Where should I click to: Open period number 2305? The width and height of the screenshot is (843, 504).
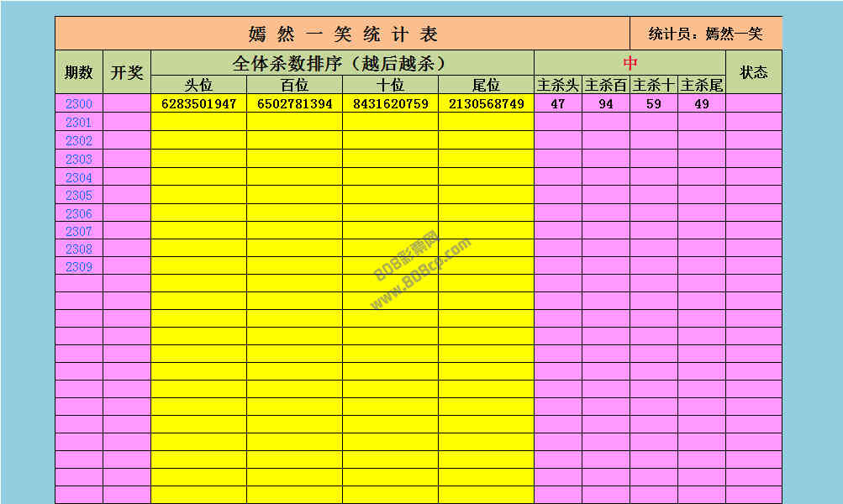coord(79,196)
